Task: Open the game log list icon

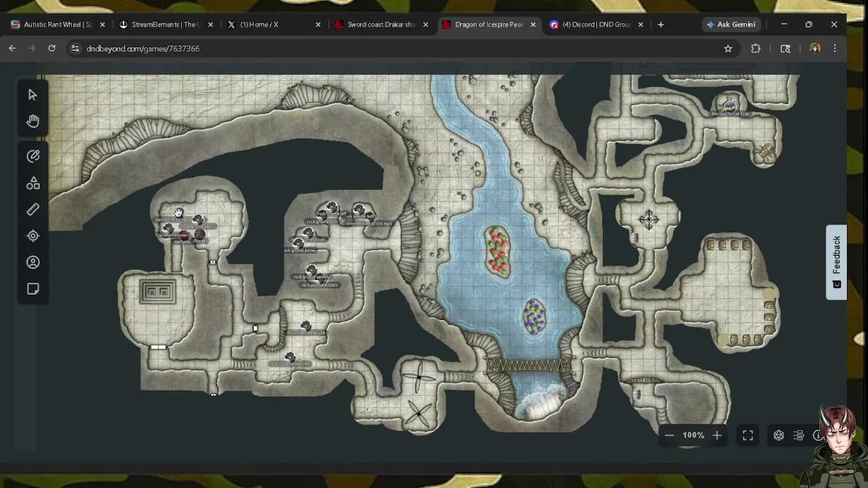Action: (799, 435)
